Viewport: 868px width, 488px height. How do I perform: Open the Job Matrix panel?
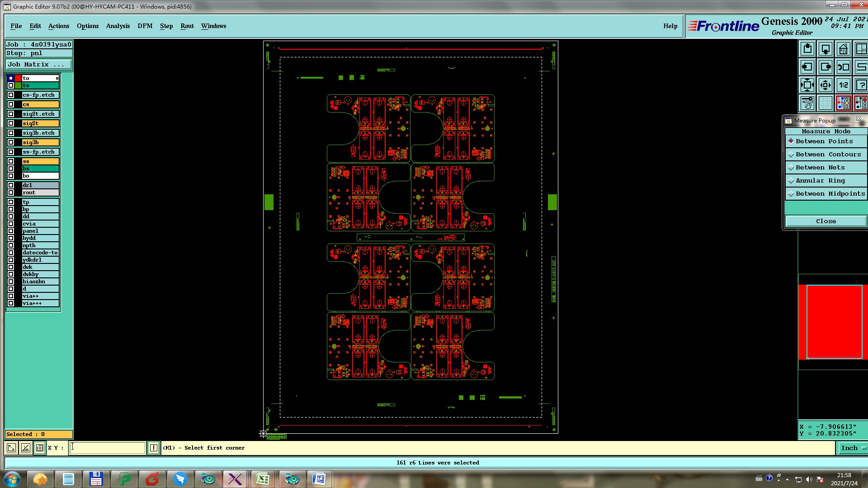click(x=38, y=65)
